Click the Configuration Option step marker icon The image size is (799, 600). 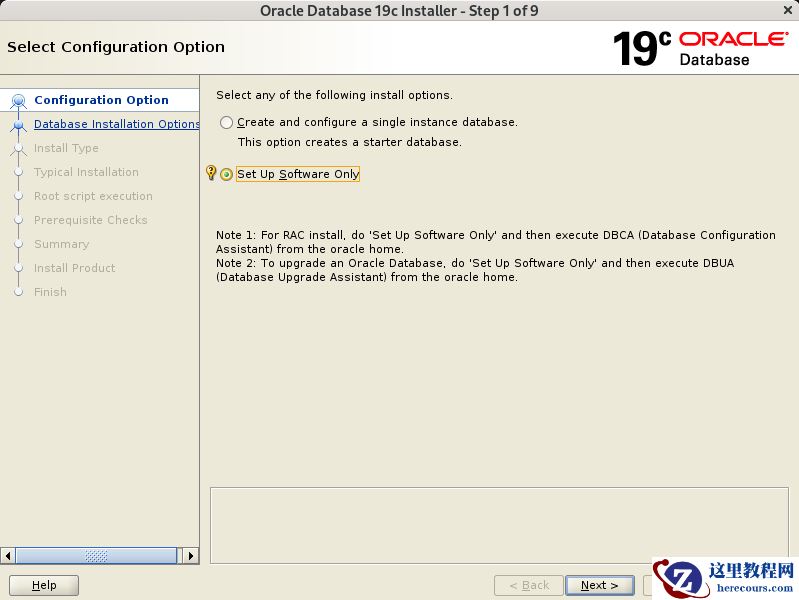[18, 101]
